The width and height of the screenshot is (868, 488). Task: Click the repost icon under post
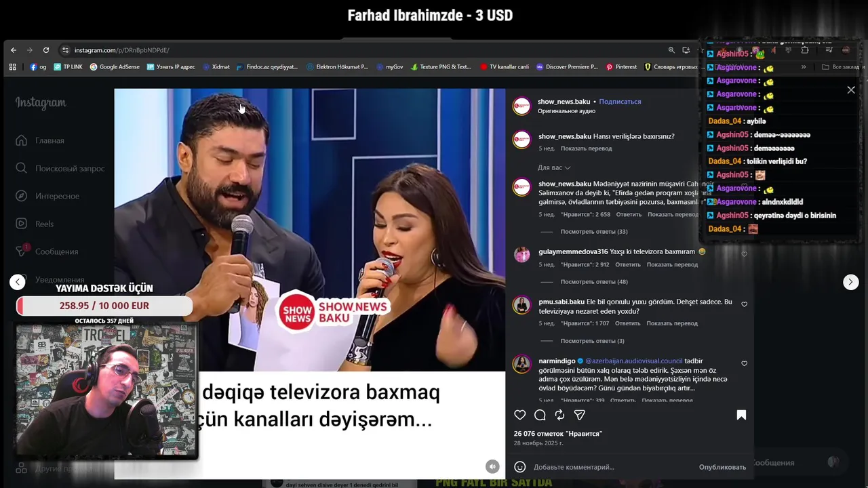coord(559,415)
